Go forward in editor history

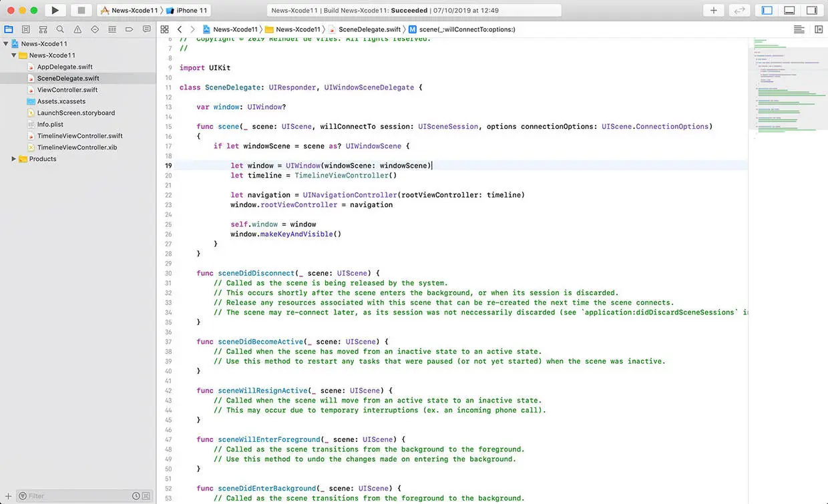[193, 29]
